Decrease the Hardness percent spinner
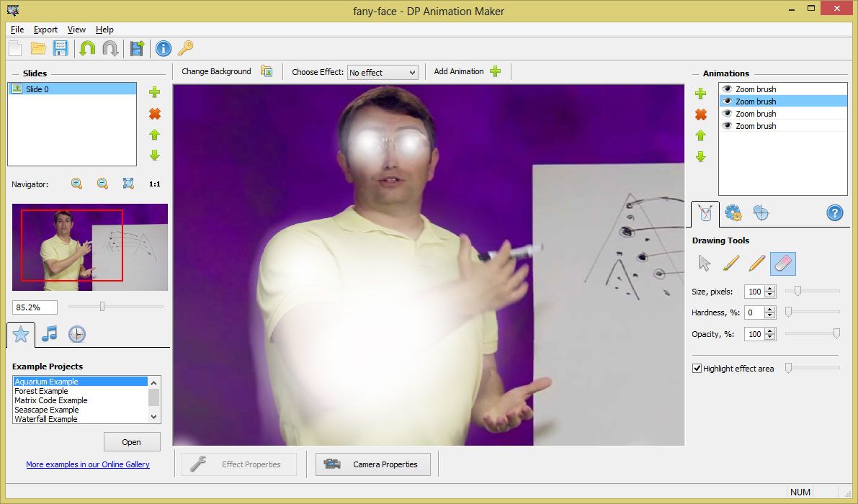Viewport: 858px width, 504px height. (770, 316)
